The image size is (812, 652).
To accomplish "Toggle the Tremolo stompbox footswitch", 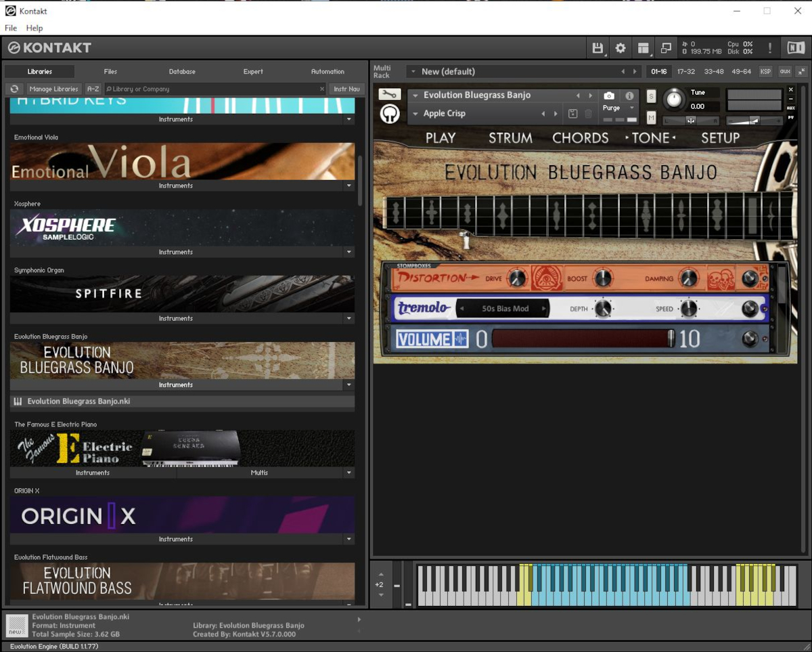I will click(750, 309).
